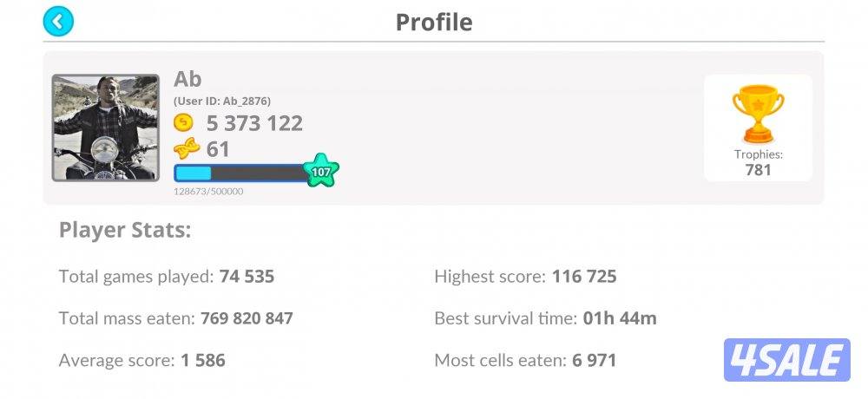Click the gold trophy cup icon
This screenshot has height=399, width=868.
[x=758, y=113]
